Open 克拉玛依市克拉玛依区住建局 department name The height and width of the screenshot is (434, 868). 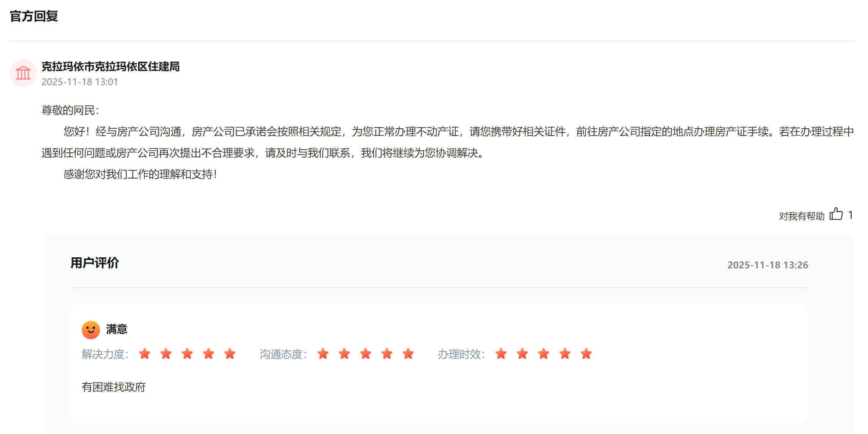tap(110, 67)
